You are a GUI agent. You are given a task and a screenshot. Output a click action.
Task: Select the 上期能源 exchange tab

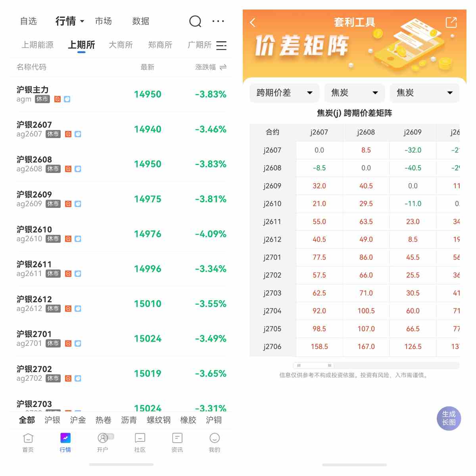tap(38, 45)
